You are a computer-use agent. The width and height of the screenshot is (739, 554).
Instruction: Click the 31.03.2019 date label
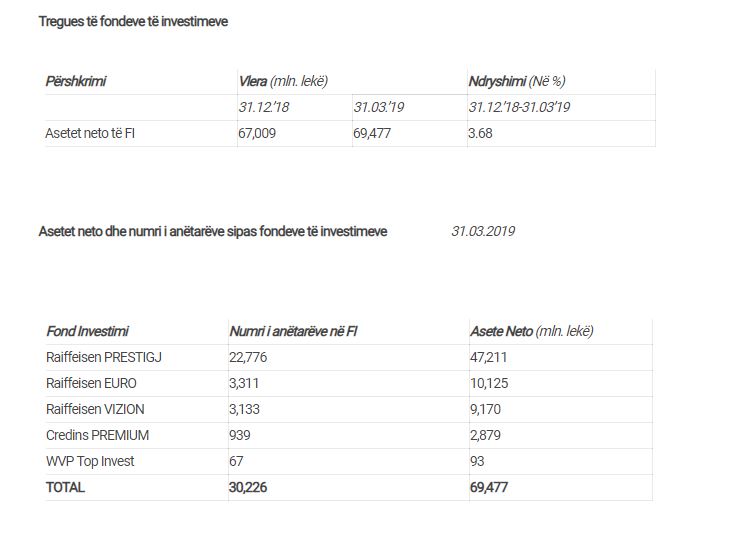(483, 231)
